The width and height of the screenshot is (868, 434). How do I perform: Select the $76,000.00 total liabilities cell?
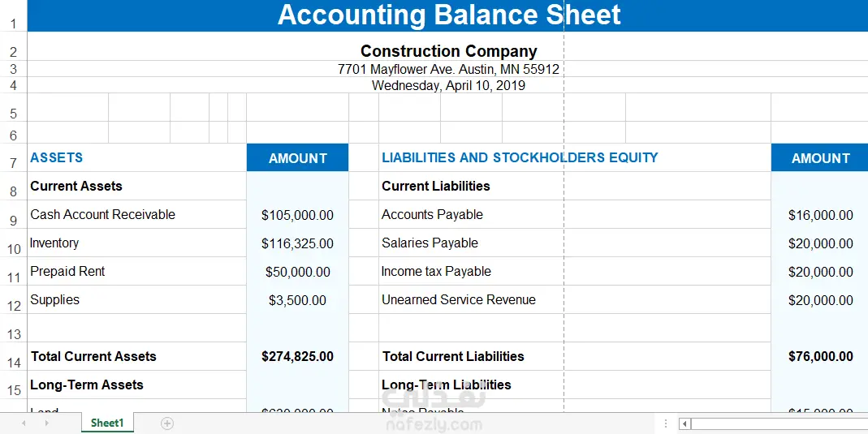[x=820, y=357]
